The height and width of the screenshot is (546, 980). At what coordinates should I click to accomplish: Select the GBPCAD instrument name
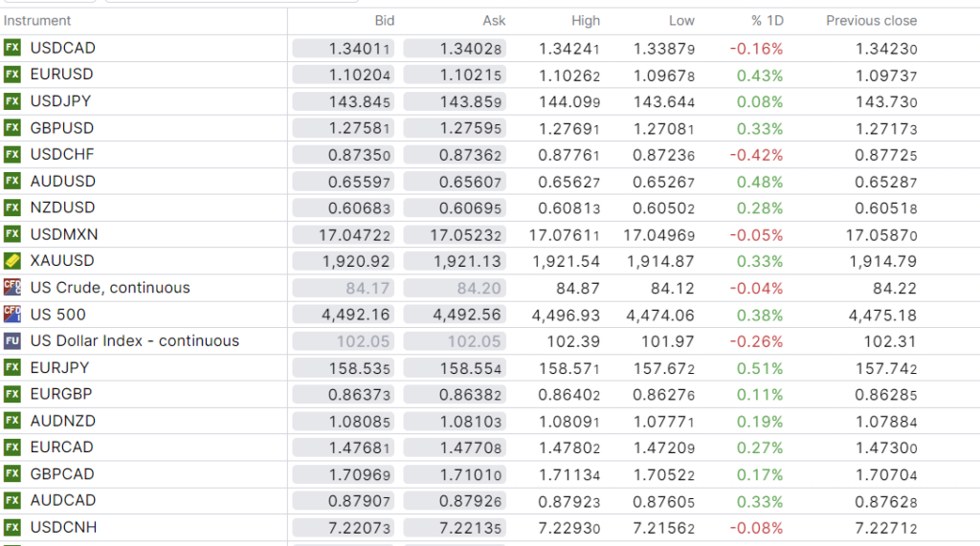[62, 473]
